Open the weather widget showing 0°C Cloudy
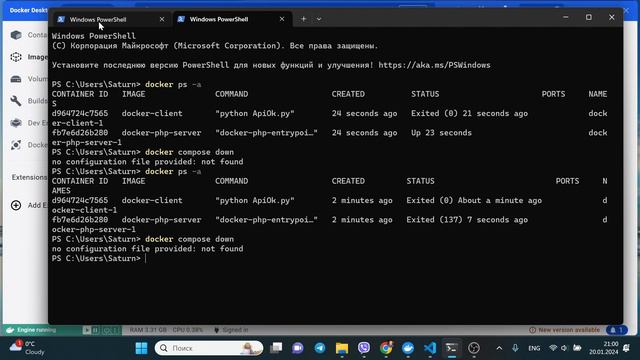The height and width of the screenshot is (360, 640). tap(28, 348)
